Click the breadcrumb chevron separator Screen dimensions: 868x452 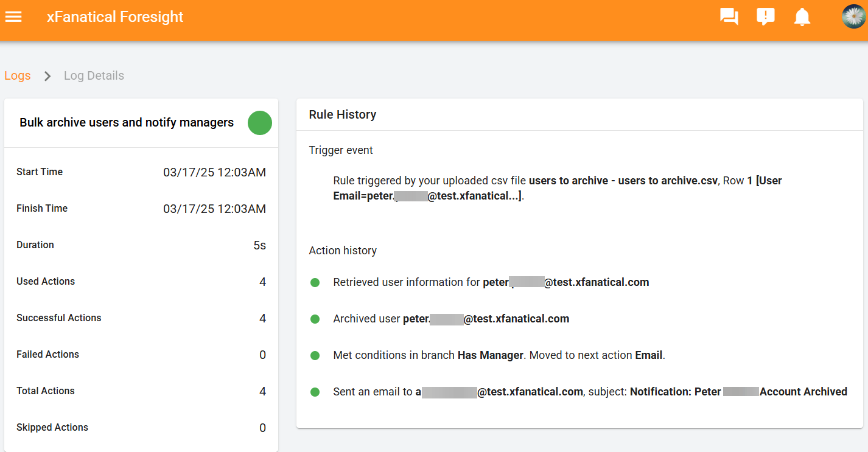pos(47,76)
